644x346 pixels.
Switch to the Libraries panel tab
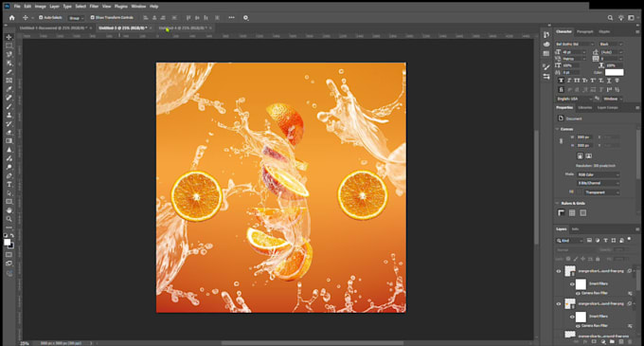coord(585,108)
